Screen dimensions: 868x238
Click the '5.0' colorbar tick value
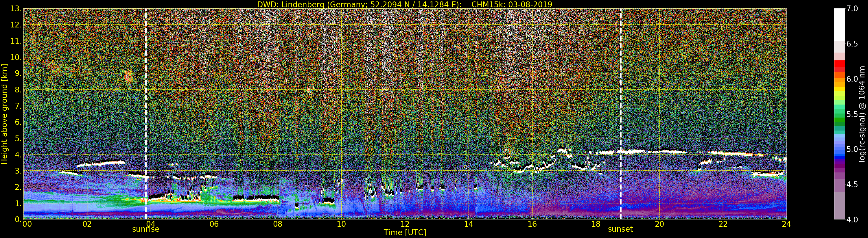point(852,149)
